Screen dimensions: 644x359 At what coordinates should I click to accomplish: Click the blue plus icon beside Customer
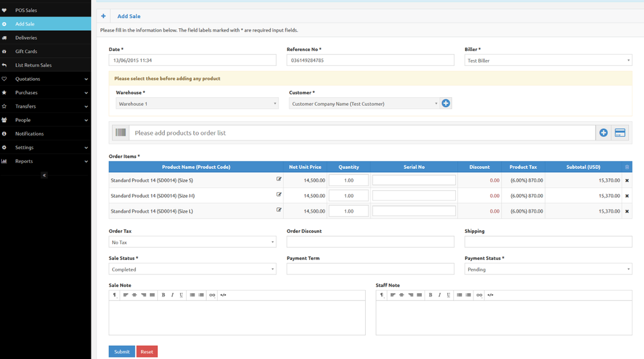446,103
